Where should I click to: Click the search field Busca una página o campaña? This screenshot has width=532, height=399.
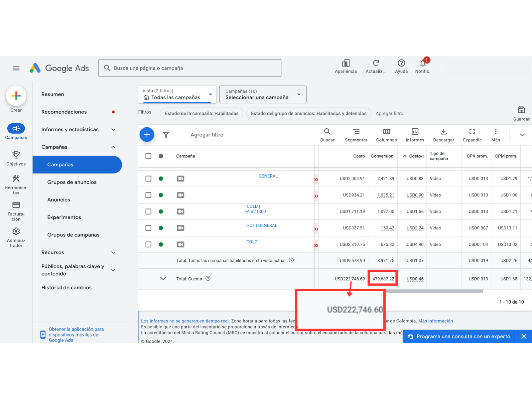190,68
